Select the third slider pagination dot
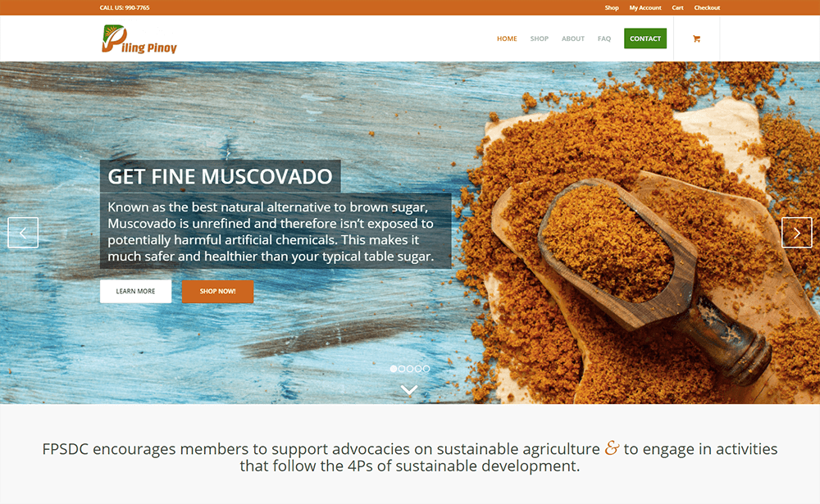The image size is (820, 504). pyautogui.click(x=410, y=369)
